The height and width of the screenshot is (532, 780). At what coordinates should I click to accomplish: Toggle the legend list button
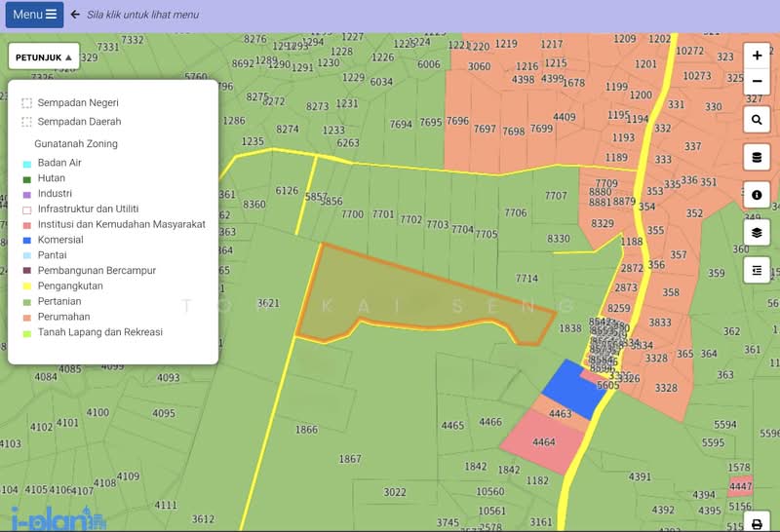point(757,271)
